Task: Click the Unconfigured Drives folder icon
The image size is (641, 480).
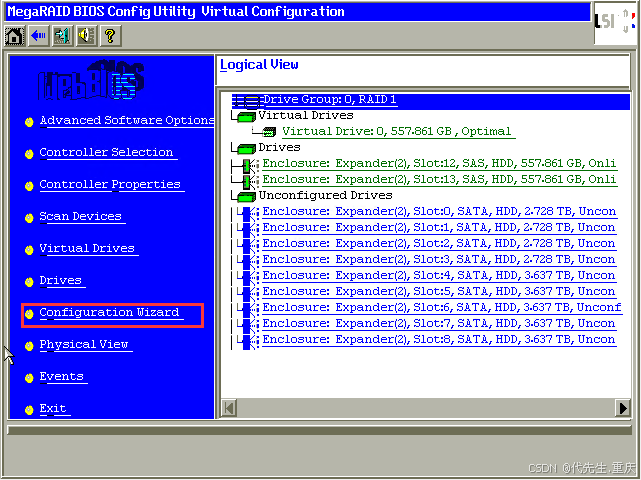Action: 246,197
